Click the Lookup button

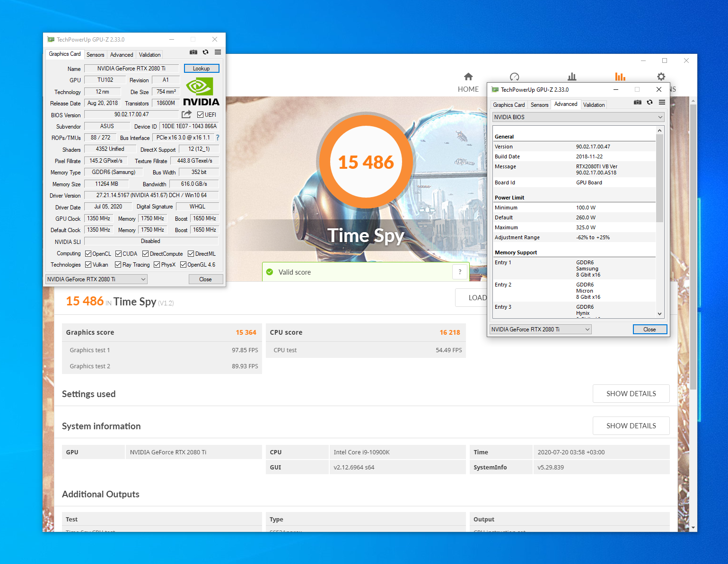click(x=202, y=69)
